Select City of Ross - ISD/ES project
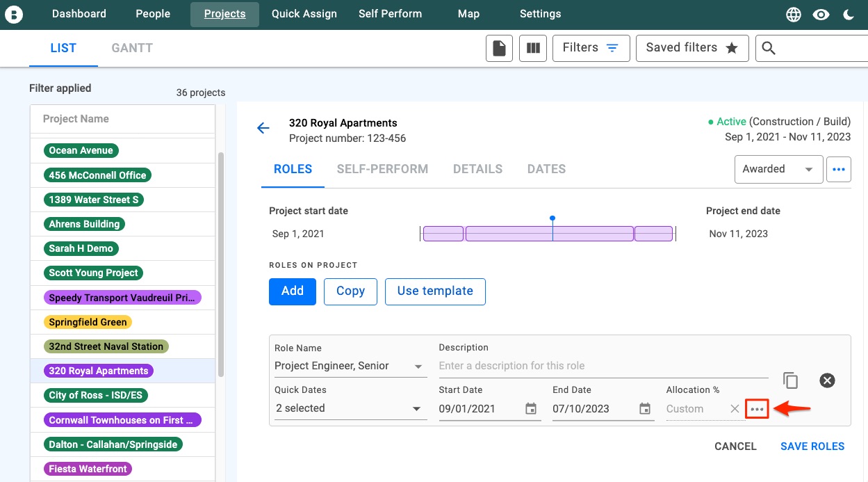This screenshot has width=868, height=482. [96, 395]
